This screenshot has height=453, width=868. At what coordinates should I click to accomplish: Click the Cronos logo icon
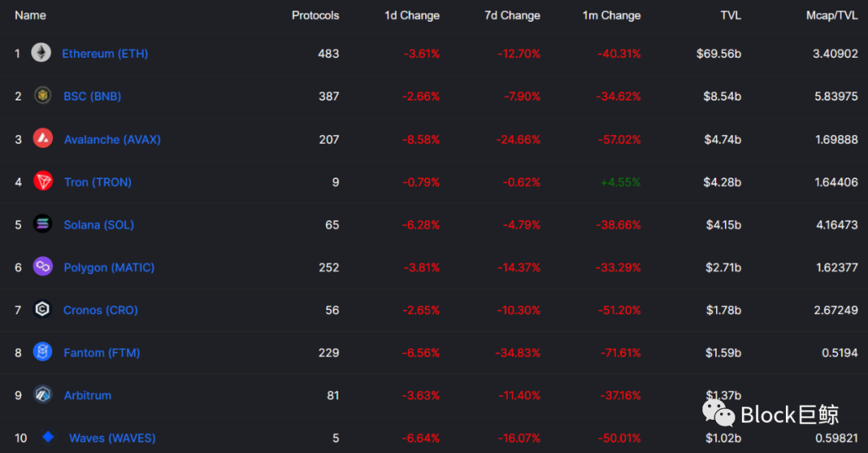click(x=43, y=309)
